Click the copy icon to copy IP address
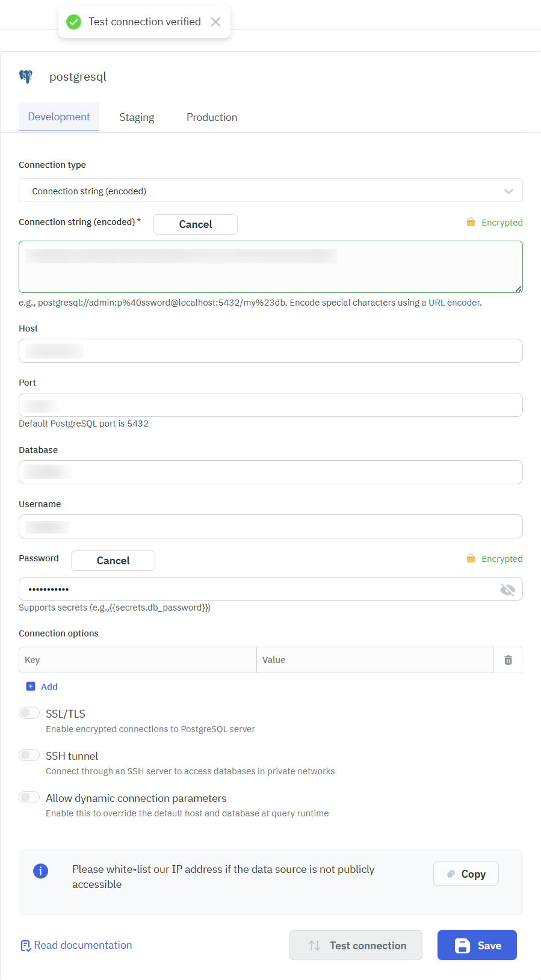Viewport: 541px width, 980px height. [x=451, y=874]
